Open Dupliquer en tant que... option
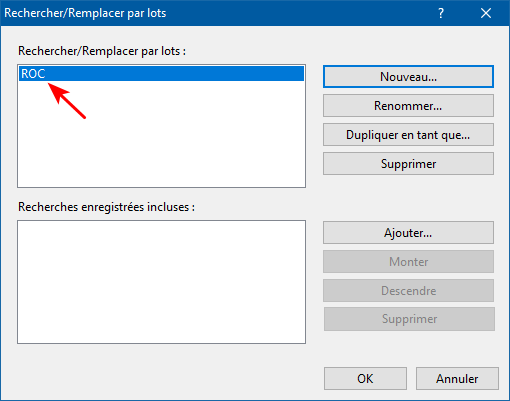This screenshot has width=510, height=401. click(x=408, y=135)
